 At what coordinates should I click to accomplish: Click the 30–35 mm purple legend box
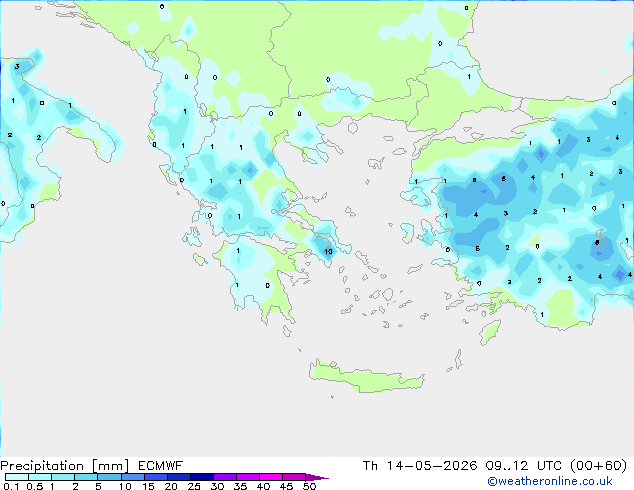pos(224,477)
